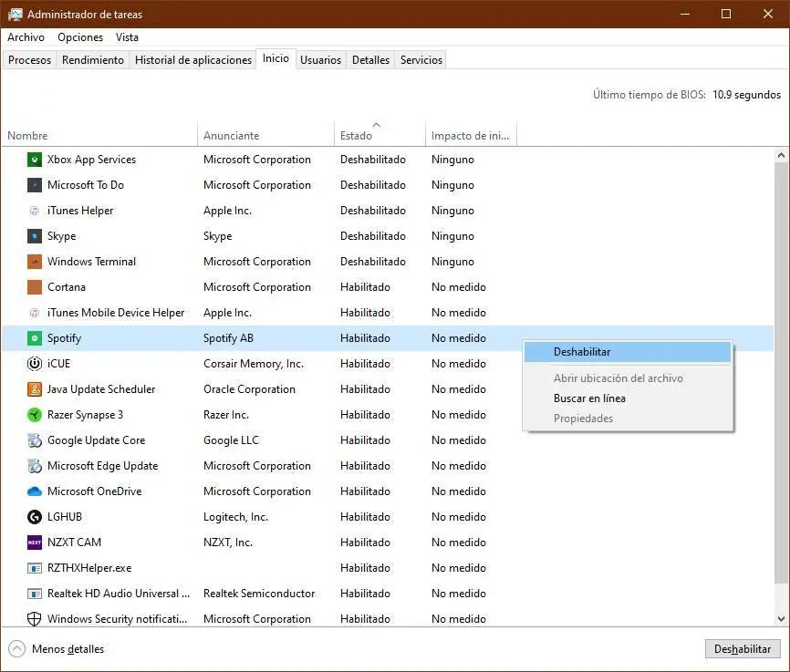Viewport: 790px width, 672px height.
Task: Click the iTunes Mobile Device Helper icon
Action: click(x=35, y=313)
